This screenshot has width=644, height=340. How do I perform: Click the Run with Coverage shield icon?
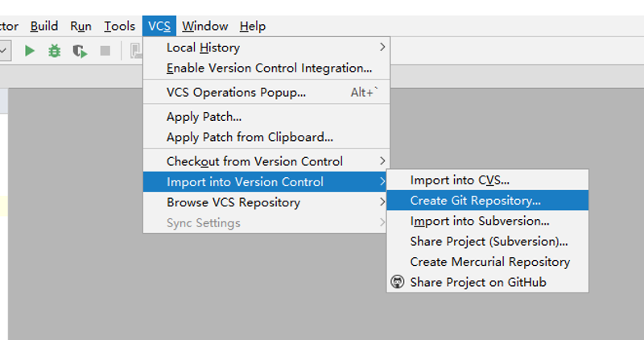pos(80,51)
